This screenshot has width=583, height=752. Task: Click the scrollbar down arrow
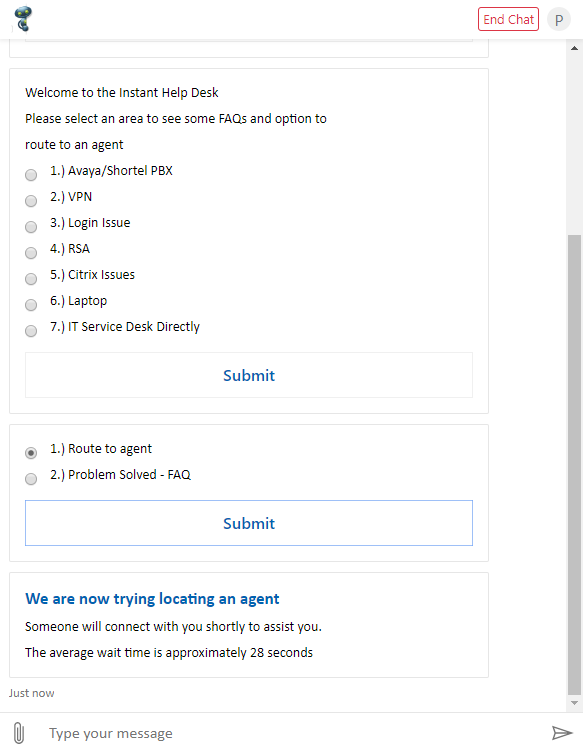[x=574, y=703]
